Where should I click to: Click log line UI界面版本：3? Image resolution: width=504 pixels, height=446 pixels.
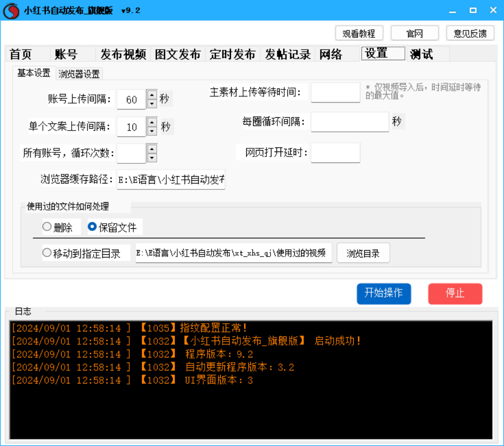pos(133,380)
